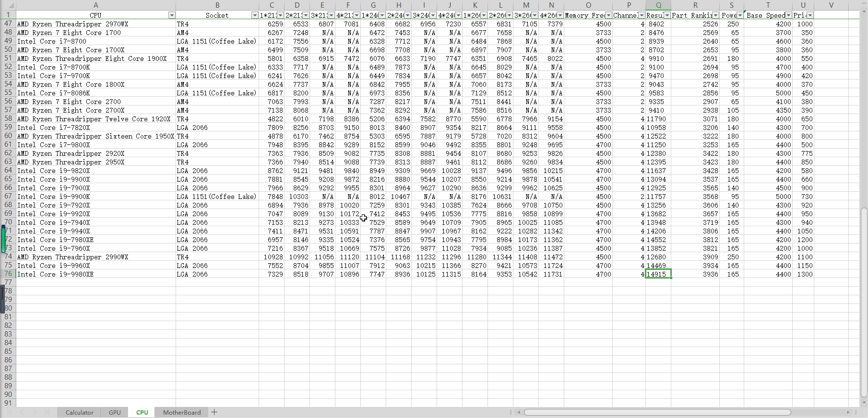Image resolution: width=868 pixels, height=418 pixels.
Task: Select the value 10928 in row 74
Action: 272,257
